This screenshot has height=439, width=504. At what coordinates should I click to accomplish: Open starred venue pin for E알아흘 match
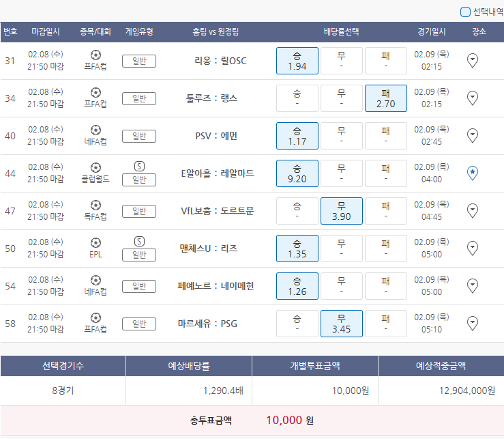[x=472, y=173]
